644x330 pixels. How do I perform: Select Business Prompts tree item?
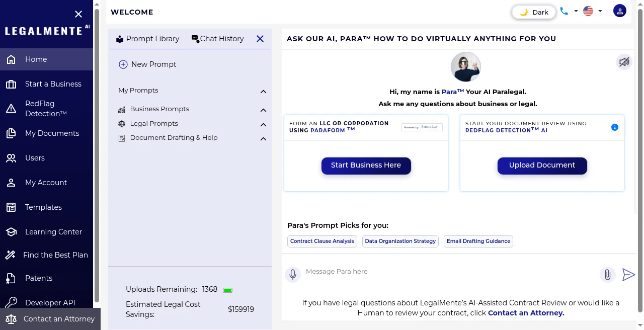[159, 109]
